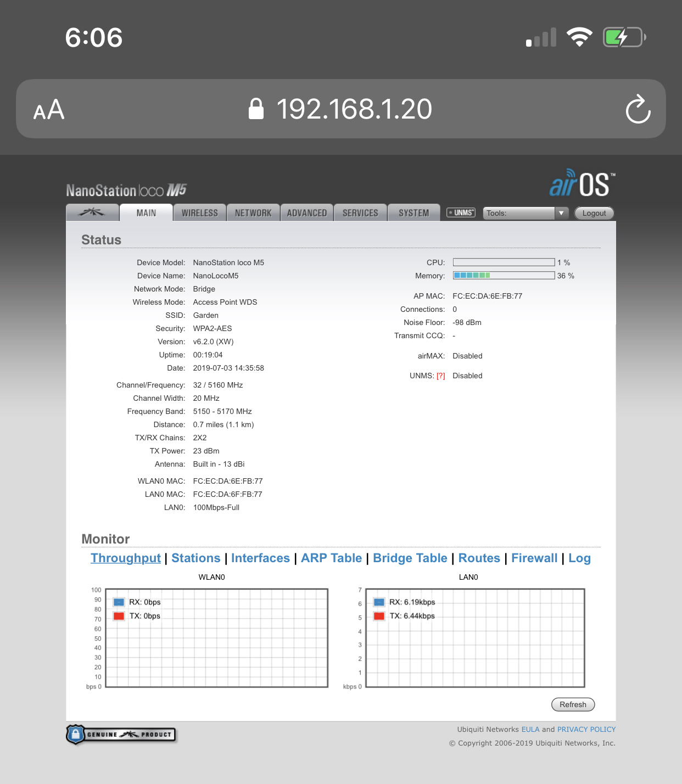Click the Channel/Frequency value 32 / 5160 MHz
Screen dimensions: 682x784
point(218,385)
